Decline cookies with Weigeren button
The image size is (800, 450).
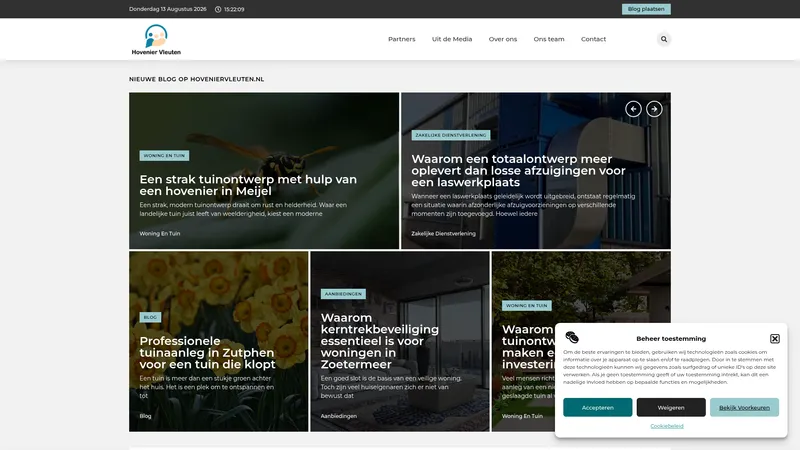coord(671,408)
